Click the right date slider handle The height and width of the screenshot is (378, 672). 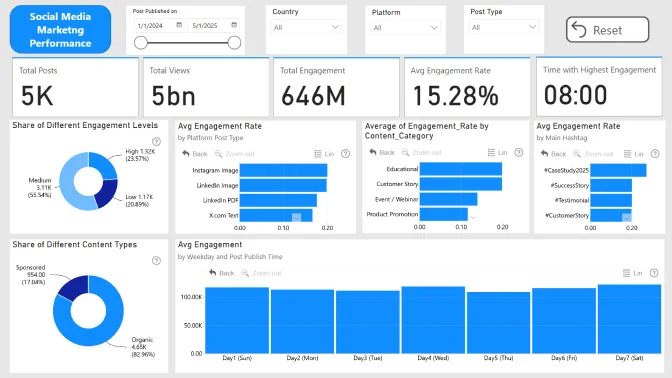point(234,42)
